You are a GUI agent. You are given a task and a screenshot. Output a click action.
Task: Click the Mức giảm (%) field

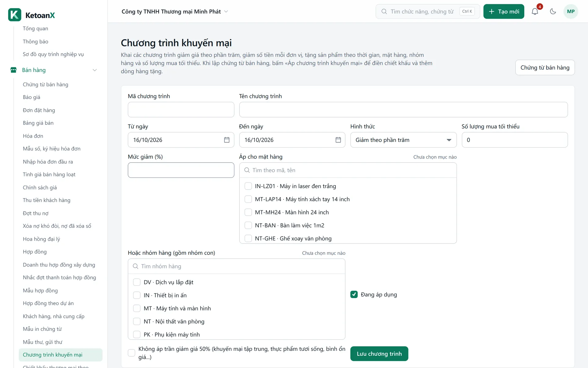coord(181,170)
